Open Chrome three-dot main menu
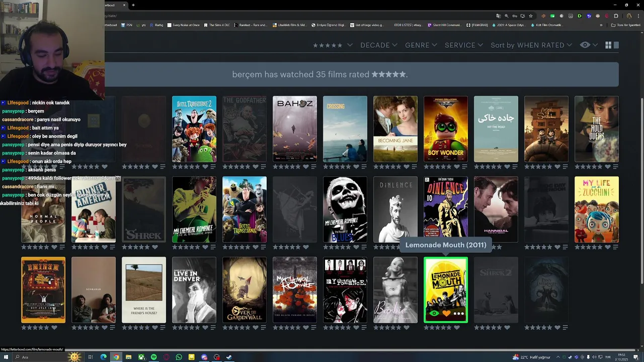This screenshot has width=644, height=362. click(638, 16)
